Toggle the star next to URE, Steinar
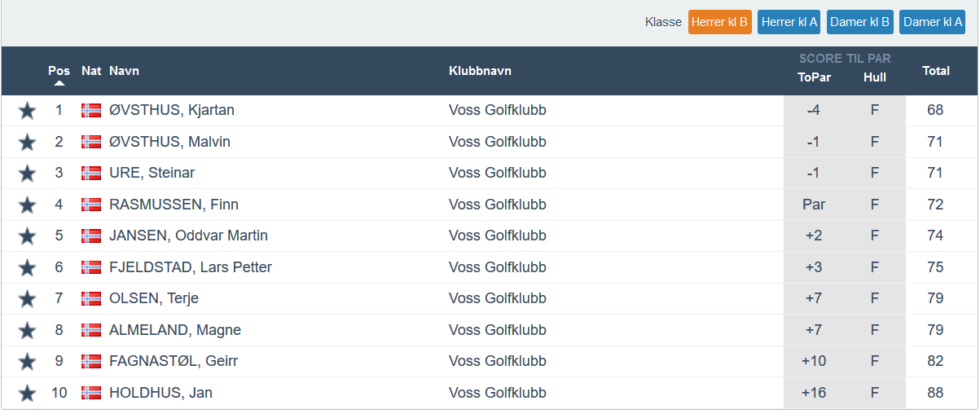The image size is (980, 414). click(x=27, y=174)
